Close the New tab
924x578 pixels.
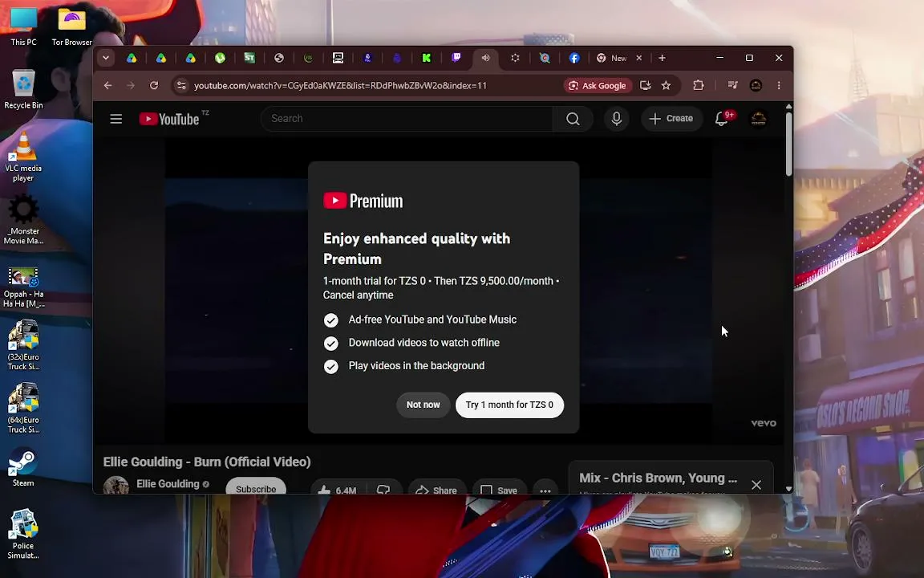tap(638, 58)
